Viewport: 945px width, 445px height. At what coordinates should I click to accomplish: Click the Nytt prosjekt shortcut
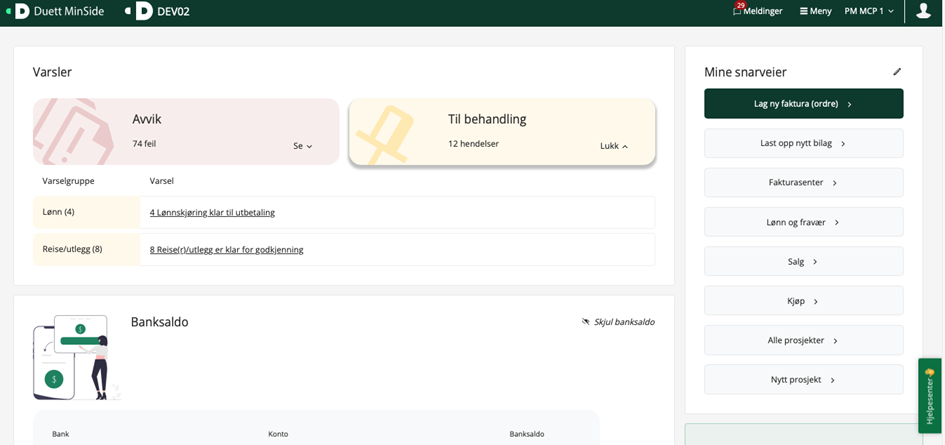click(x=803, y=380)
